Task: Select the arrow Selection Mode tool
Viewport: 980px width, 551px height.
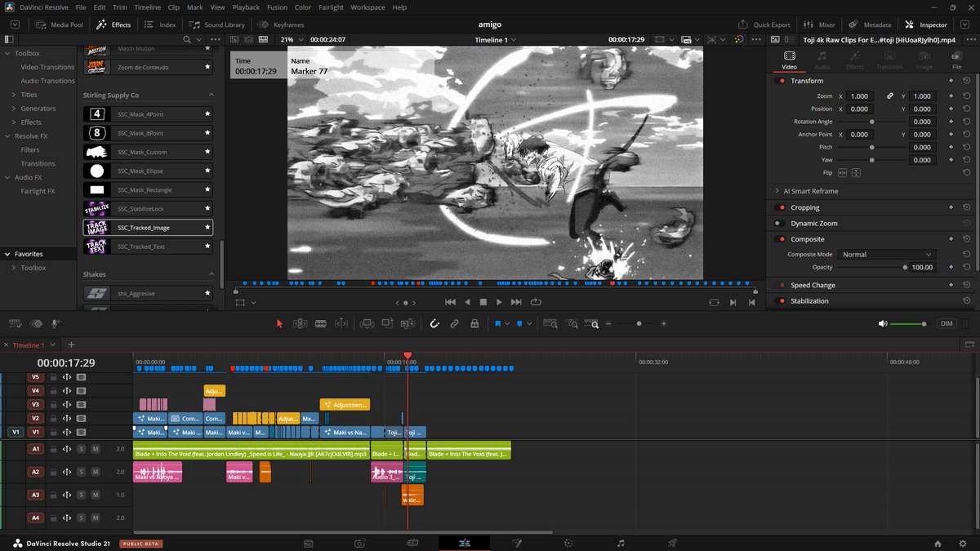Action: point(279,324)
